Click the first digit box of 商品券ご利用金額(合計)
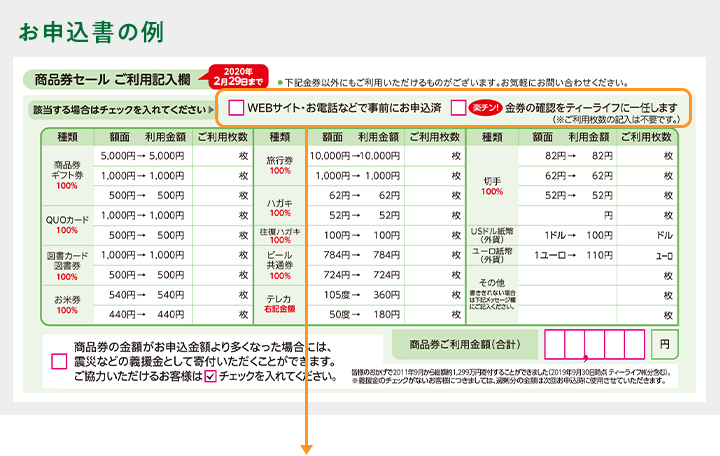The width and height of the screenshot is (720, 456). point(554,344)
